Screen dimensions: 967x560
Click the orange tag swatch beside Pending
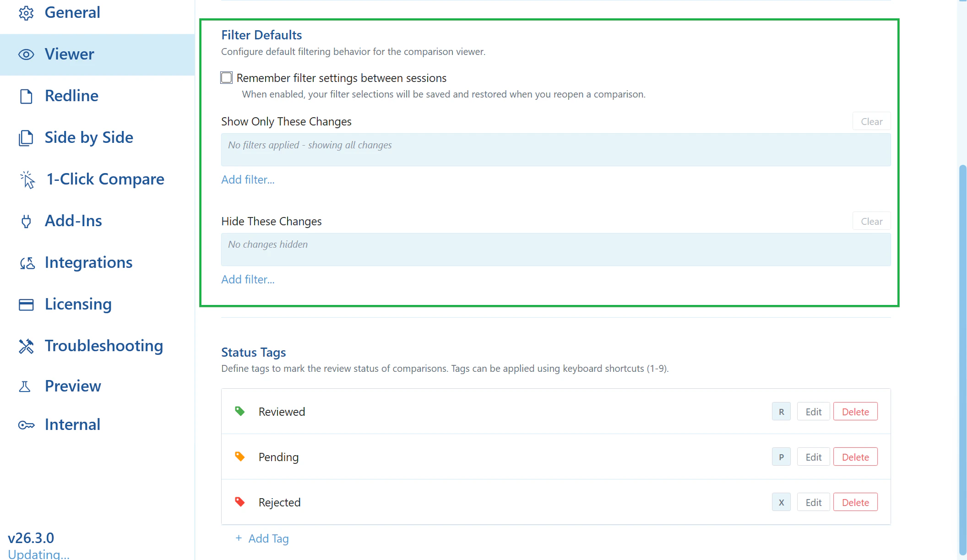click(239, 457)
